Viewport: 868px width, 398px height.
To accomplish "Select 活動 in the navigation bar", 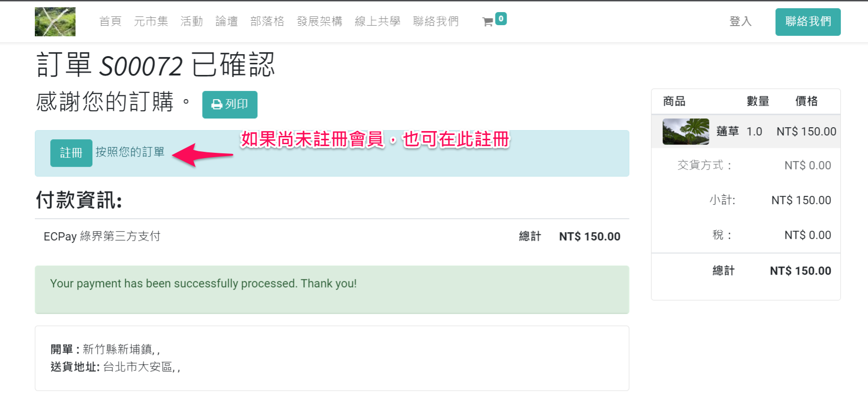I will pos(192,21).
